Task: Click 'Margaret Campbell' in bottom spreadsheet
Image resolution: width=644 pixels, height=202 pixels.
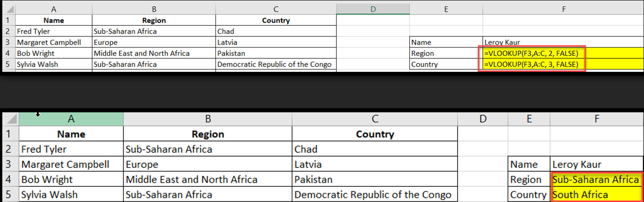Action: [x=71, y=164]
